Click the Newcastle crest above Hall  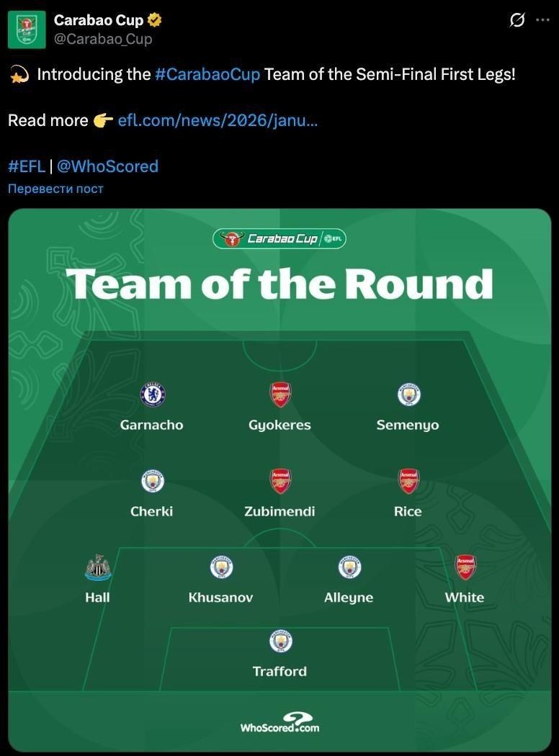[x=98, y=567]
